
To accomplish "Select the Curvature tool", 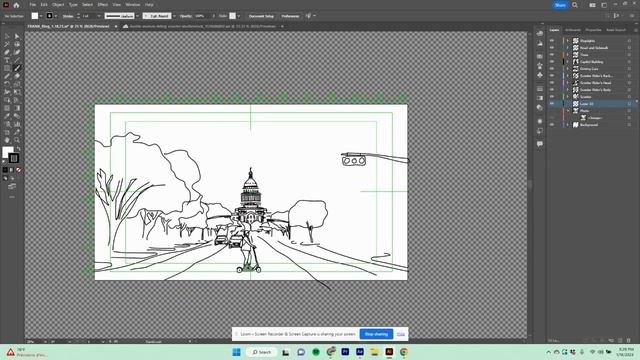I will pos(17,52).
